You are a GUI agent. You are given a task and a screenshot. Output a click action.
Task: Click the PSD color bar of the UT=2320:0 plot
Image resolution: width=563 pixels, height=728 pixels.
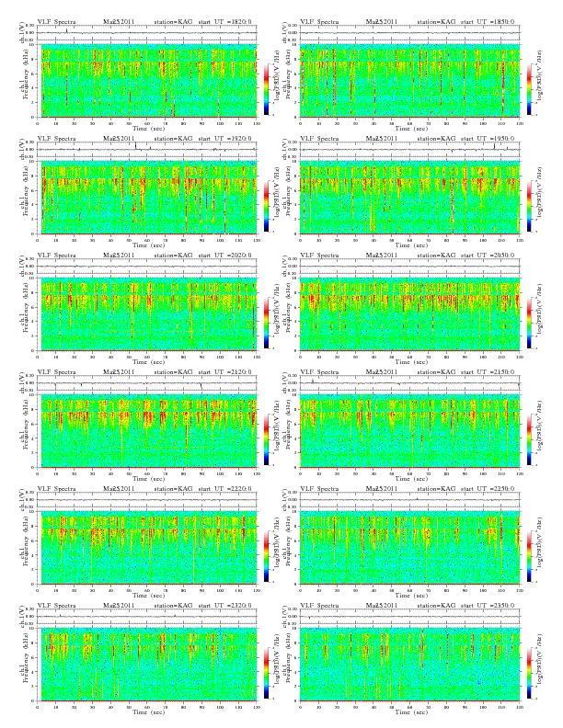tap(266, 673)
